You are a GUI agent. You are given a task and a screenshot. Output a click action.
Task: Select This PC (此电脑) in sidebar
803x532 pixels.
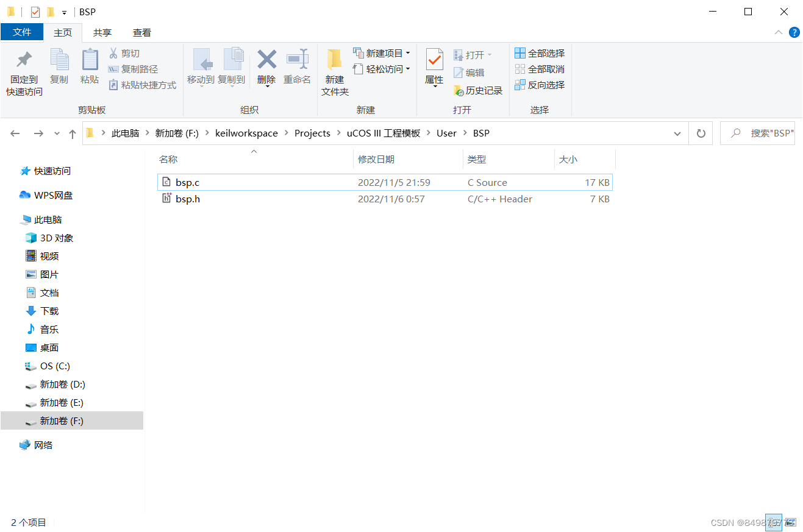pos(41,220)
